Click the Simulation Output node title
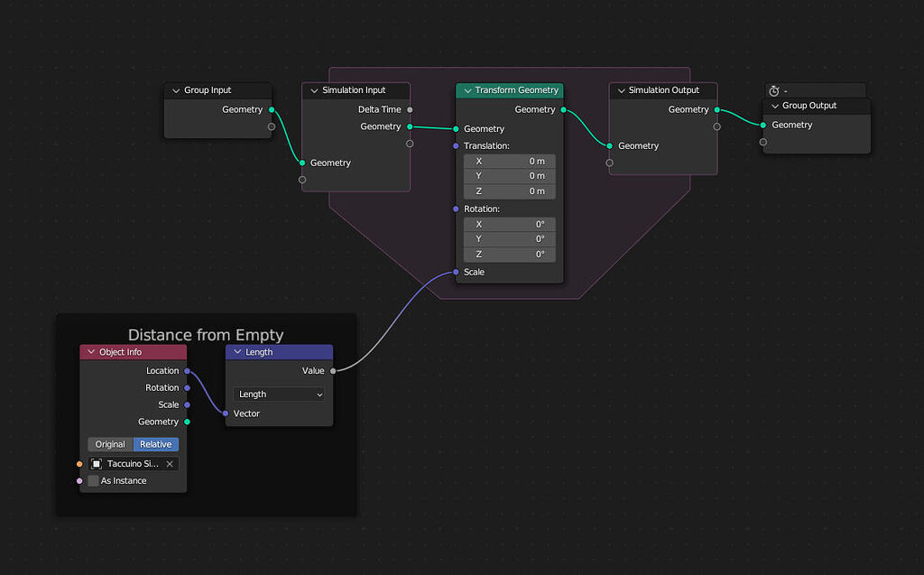The image size is (924, 575). (x=663, y=90)
